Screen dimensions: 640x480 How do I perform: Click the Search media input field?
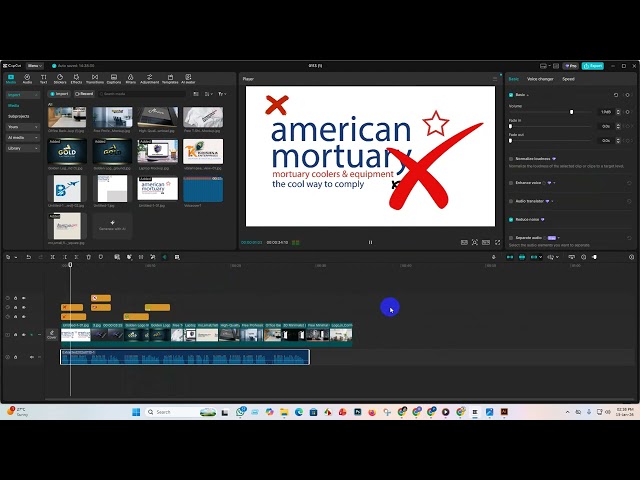143,94
